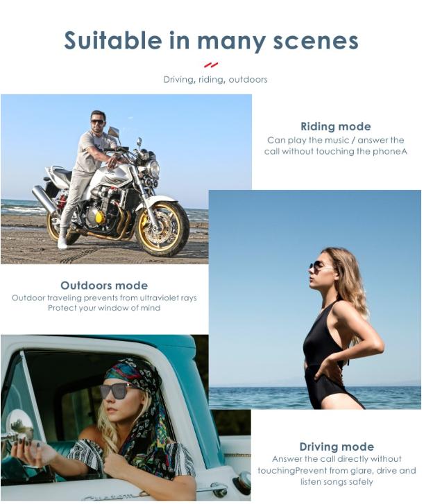The image size is (424, 504).
Task: Click the sunglasses on the beach woman
Action: [x=317, y=266]
